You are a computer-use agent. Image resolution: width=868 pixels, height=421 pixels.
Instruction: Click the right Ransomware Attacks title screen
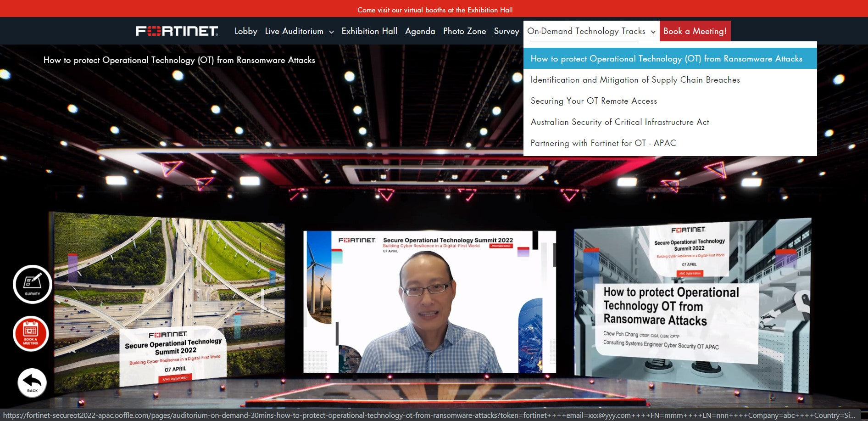[x=693, y=305]
